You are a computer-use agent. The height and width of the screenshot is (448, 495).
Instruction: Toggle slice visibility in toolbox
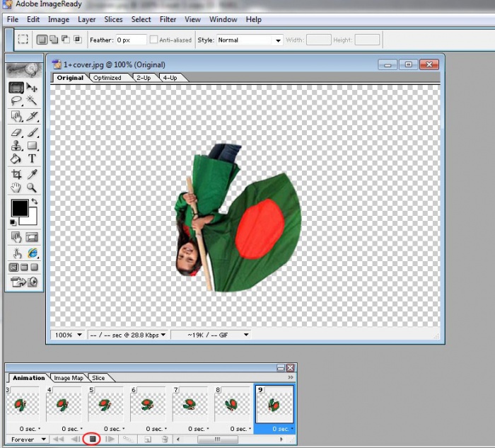pos(32,237)
